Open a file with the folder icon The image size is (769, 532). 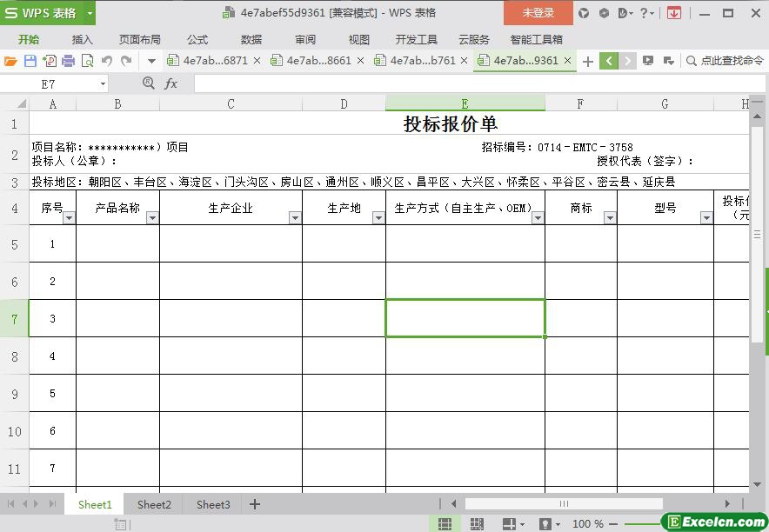(10, 61)
